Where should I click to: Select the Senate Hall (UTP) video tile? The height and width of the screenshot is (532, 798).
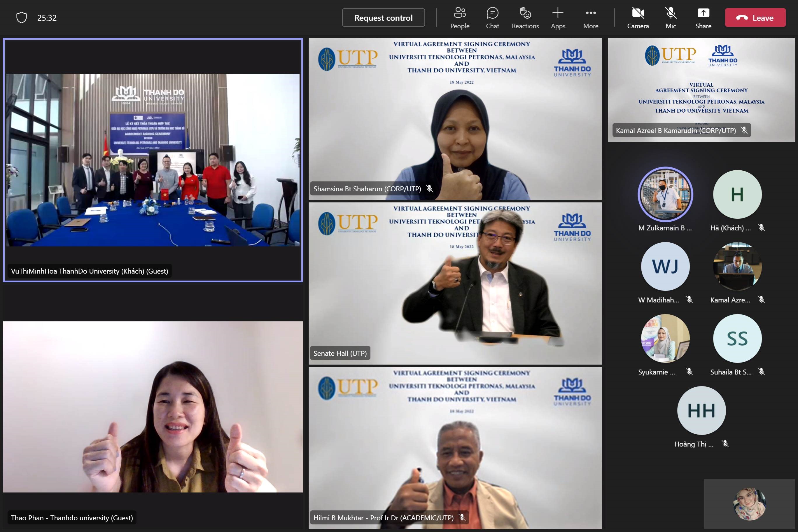tap(455, 283)
